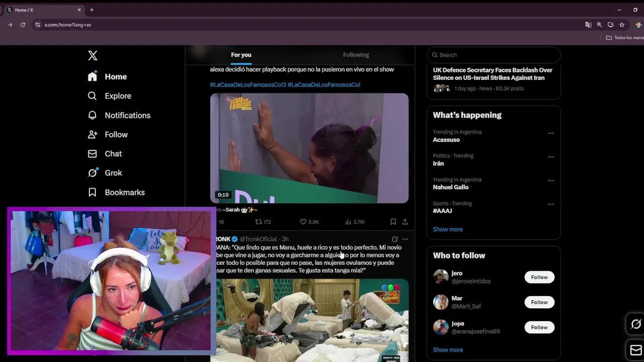The width and height of the screenshot is (644, 362).
Task: Like the tweet with 5.6K likes
Action: 309,222
